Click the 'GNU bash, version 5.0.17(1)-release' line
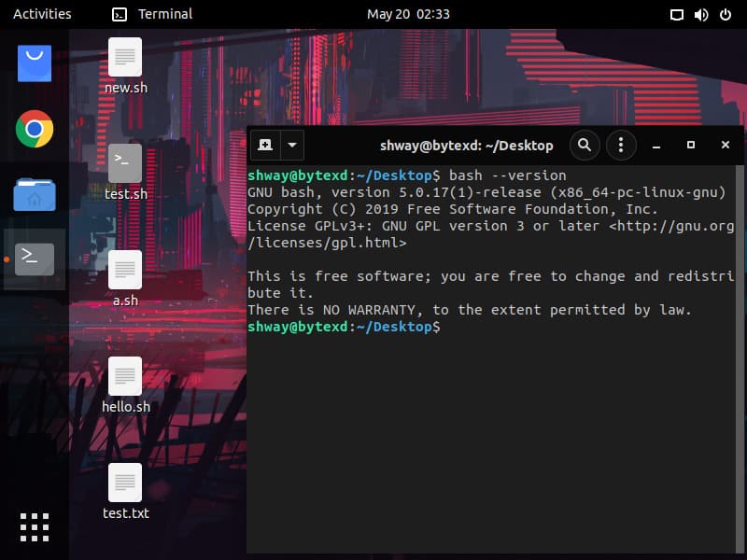Viewport: 747px width, 560px height. pos(486,192)
